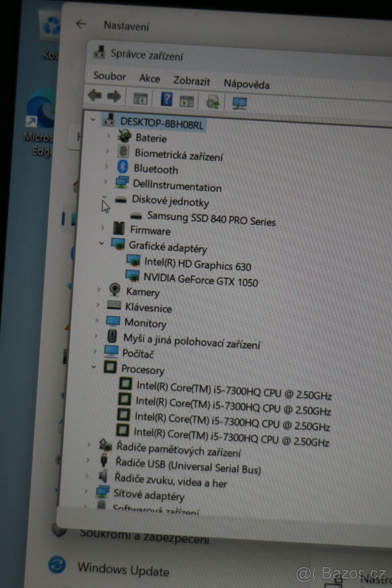Collapse the Grafické adaptéry node
Viewport: 392px width, 588px height.
click(x=101, y=243)
